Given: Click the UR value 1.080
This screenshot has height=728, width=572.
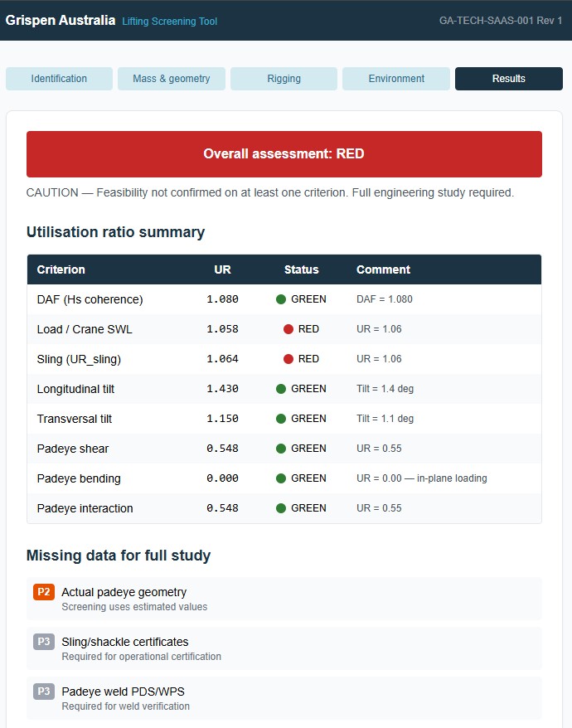Looking at the screenshot, I should (x=222, y=299).
